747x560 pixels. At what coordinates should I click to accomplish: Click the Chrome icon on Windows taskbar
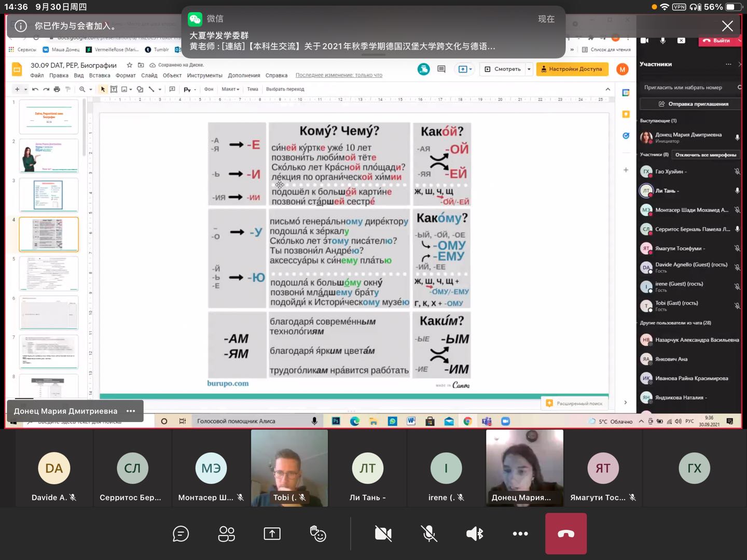pos(467,421)
